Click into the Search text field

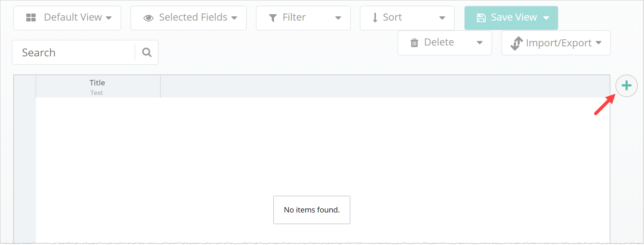[x=73, y=53]
